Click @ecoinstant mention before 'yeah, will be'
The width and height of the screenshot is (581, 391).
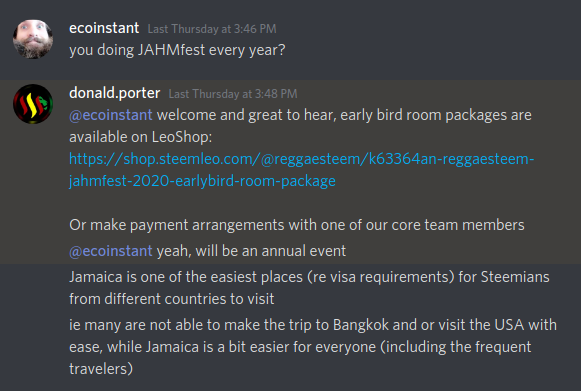click(x=111, y=251)
